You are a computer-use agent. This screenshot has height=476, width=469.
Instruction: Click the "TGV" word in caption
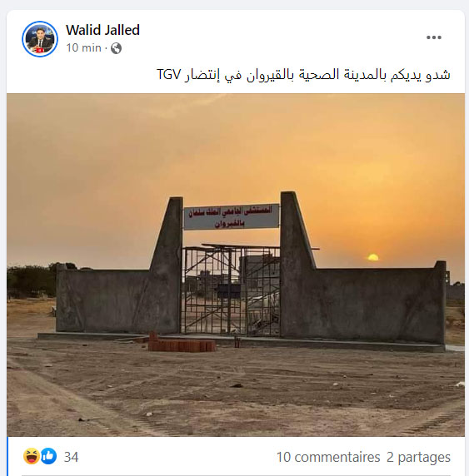(169, 74)
